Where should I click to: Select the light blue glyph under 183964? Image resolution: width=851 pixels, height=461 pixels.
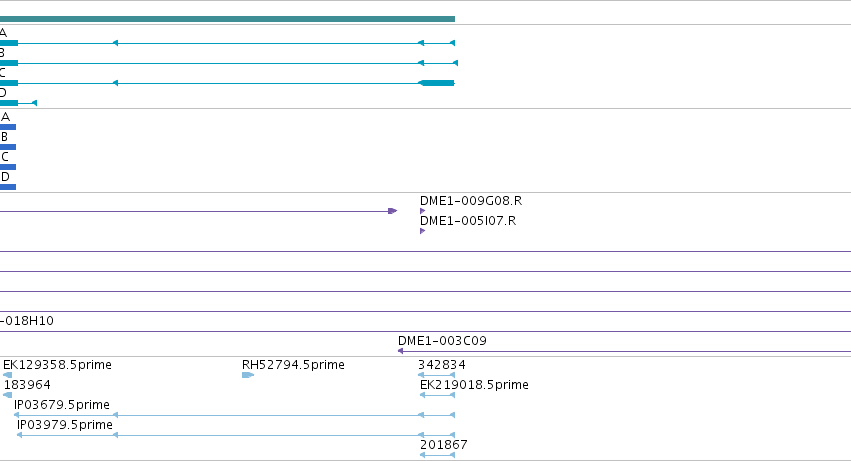(x=8, y=395)
